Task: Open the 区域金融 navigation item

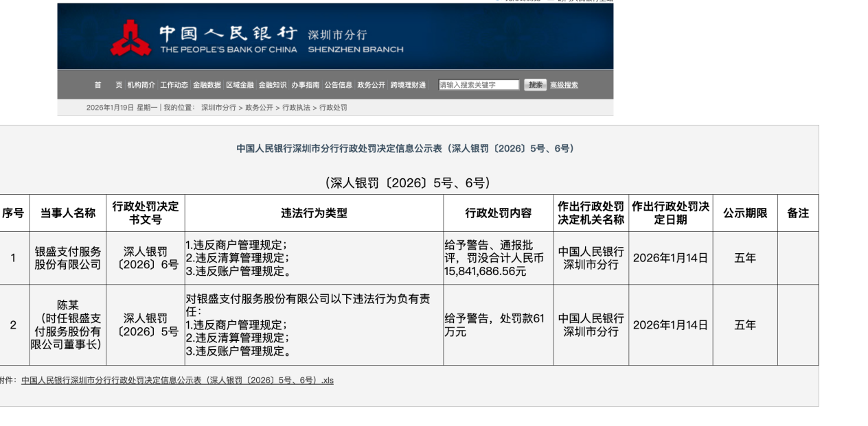Action: [240, 85]
